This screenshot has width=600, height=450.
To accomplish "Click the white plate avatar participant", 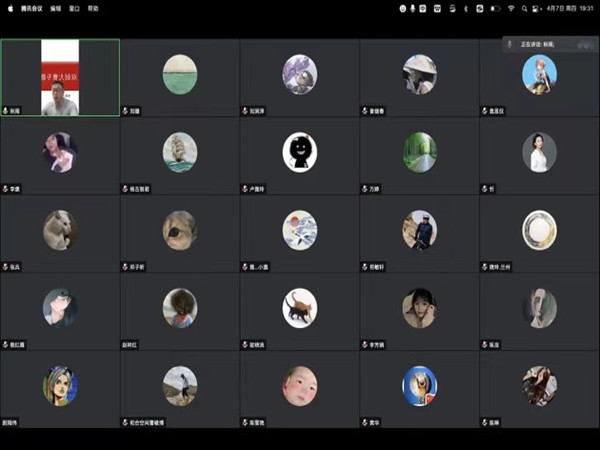I will click(539, 230).
